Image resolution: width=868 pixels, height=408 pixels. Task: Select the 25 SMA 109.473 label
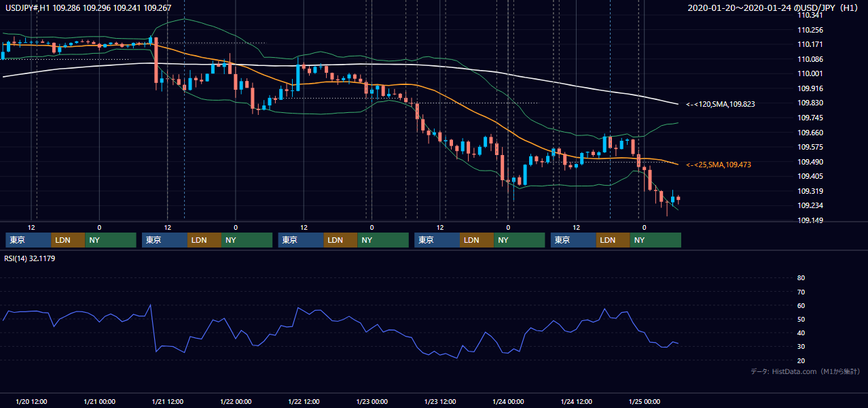719,165
